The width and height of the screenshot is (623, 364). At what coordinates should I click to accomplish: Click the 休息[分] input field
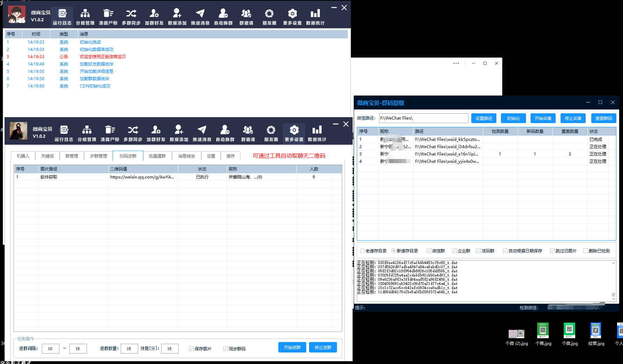click(x=170, y=348)
